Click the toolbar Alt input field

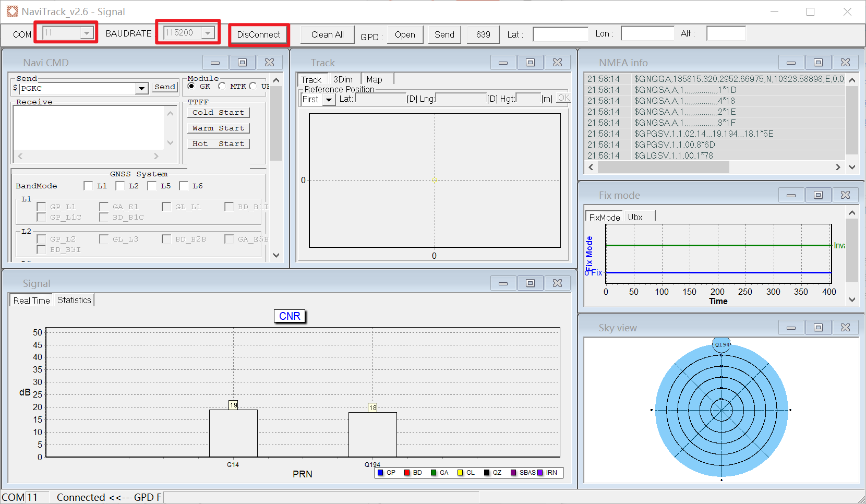coord(726,33)
